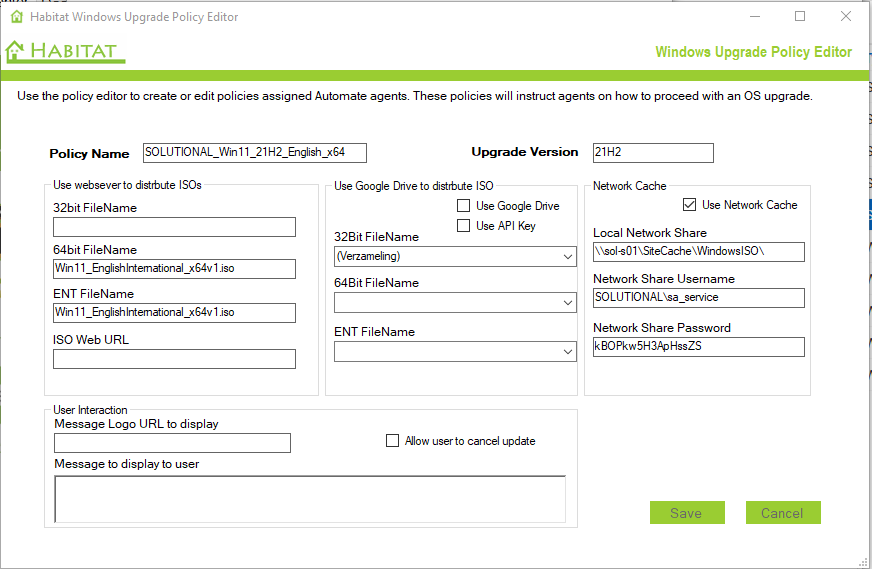The image size is (872, 569).
Task: Focus the webserver 32bit FileName field
Action: [174, 227]
